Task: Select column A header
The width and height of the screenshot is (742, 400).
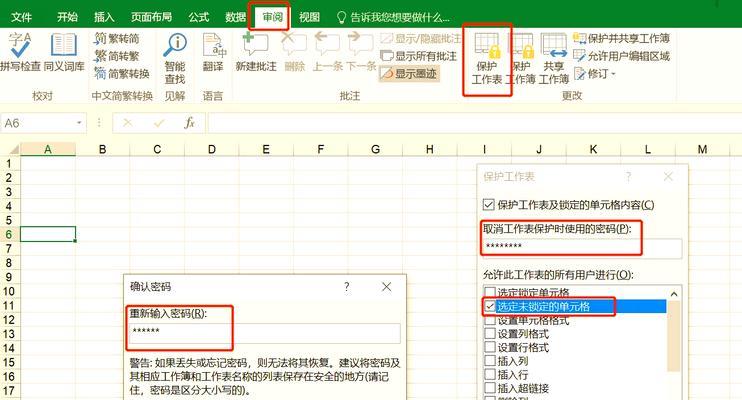Action: [x=48, y=149]
